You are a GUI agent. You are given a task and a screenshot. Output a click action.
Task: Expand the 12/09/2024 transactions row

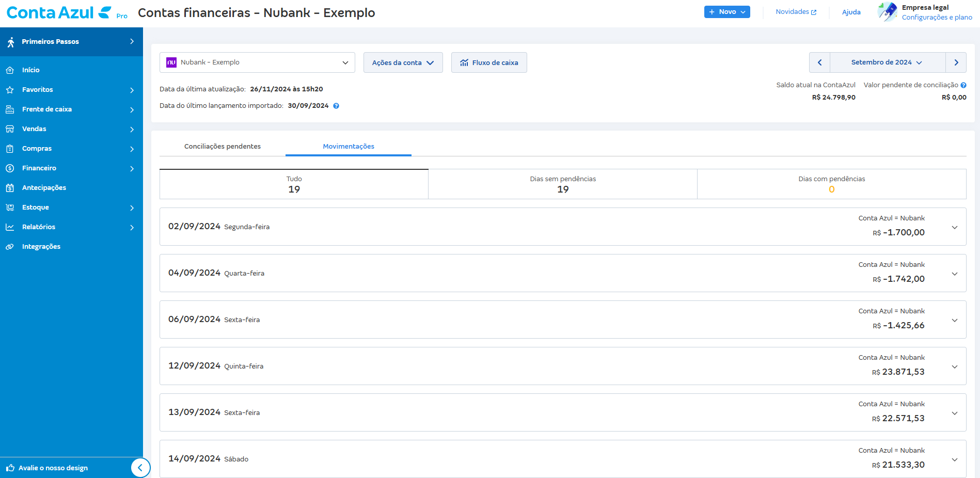coord(954,367)
